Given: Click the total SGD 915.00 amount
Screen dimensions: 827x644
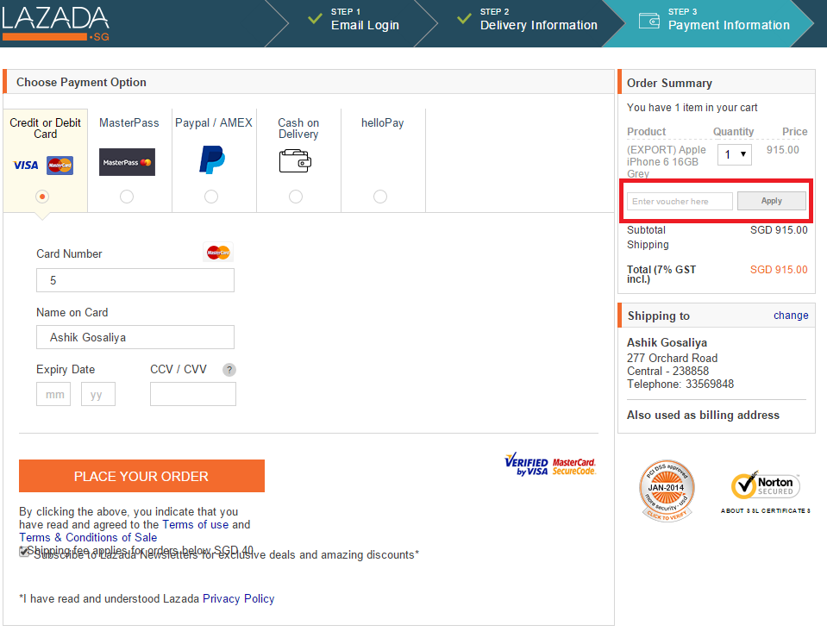Looking at the screenshot, I should click(x=779, y=270).
